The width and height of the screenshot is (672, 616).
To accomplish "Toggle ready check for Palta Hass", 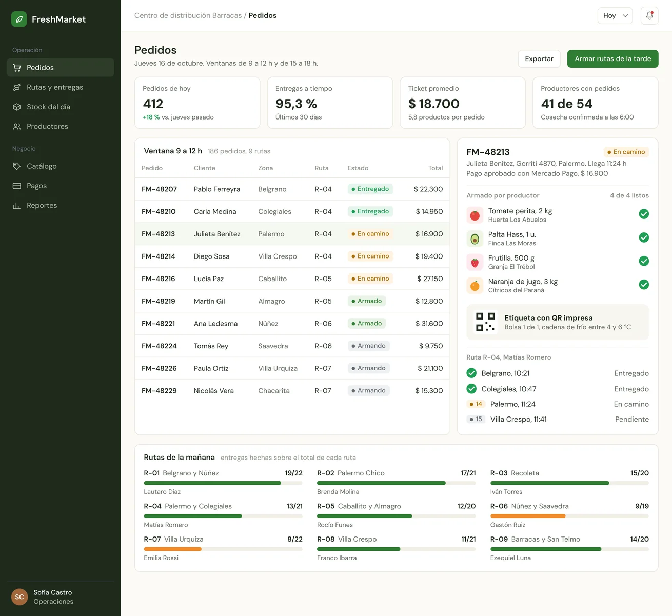I will click(x=644, y=237).
